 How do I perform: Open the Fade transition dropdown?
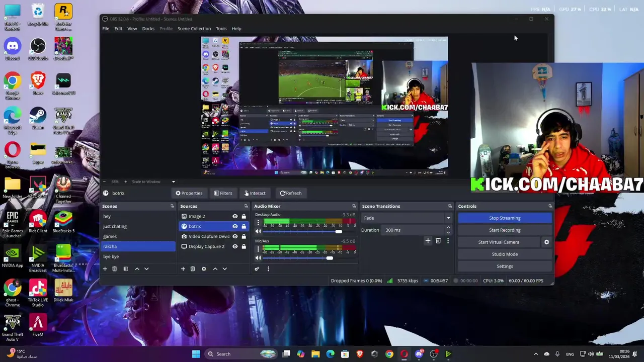407,218
